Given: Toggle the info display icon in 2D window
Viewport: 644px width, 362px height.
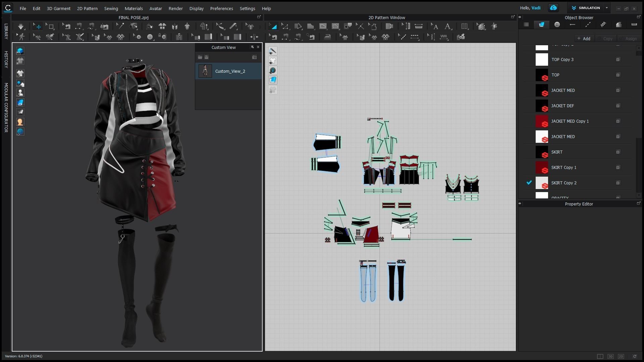Looking at the screenshot, I should (273, 70).
